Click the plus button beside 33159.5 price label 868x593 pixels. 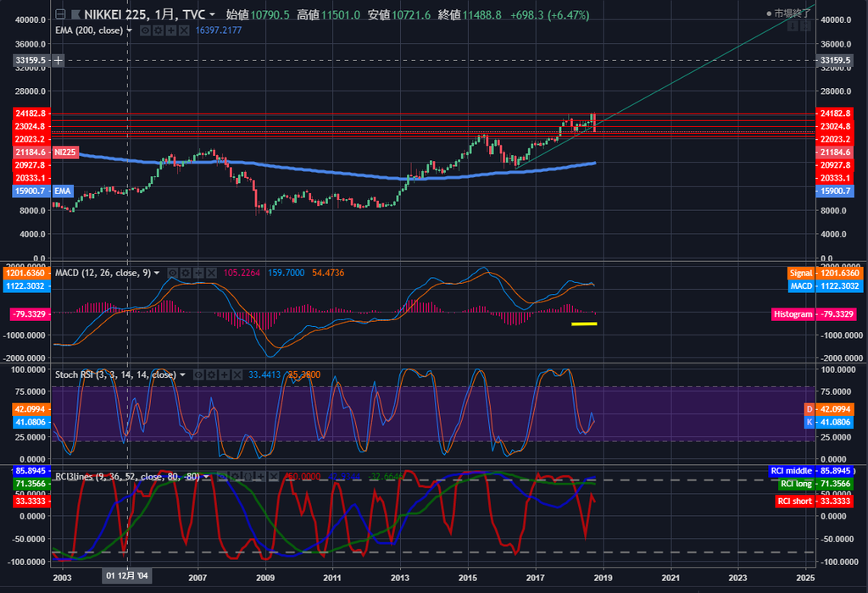click(58, 60)
